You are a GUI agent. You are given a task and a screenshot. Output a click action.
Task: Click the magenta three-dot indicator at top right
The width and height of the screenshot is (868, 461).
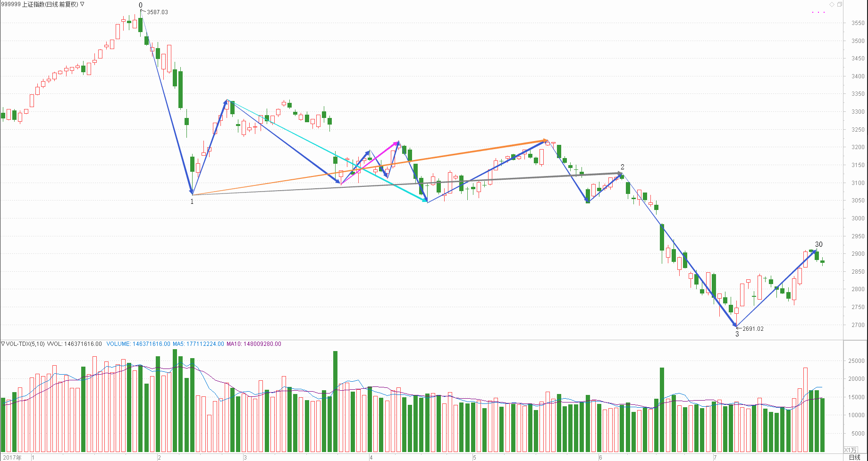[x=818, y=12]
